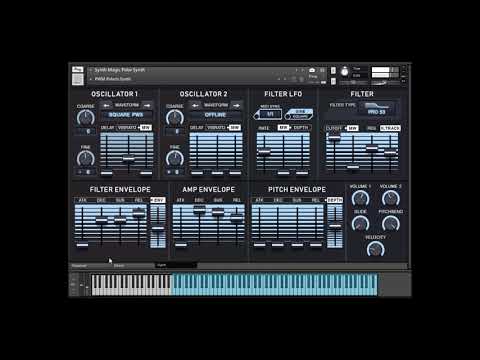This screenshot has width=480, height=360.
Task: Click Amp Envelope Sustain slider handle
Action: (x=218, y=211)
